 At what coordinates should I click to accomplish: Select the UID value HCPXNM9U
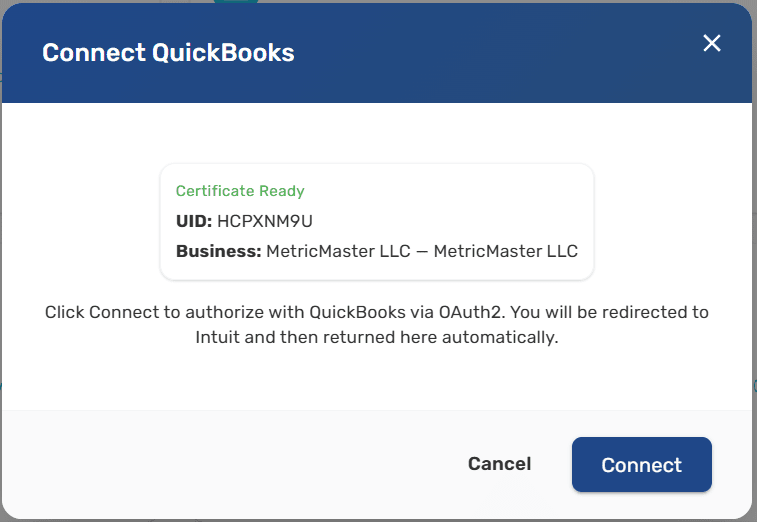265,221
